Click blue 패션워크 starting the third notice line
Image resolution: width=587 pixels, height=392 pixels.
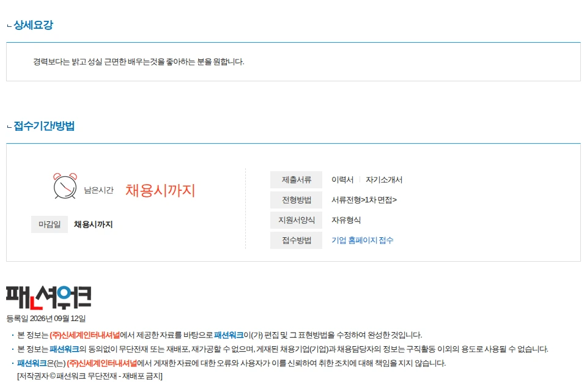click(32, 363)
